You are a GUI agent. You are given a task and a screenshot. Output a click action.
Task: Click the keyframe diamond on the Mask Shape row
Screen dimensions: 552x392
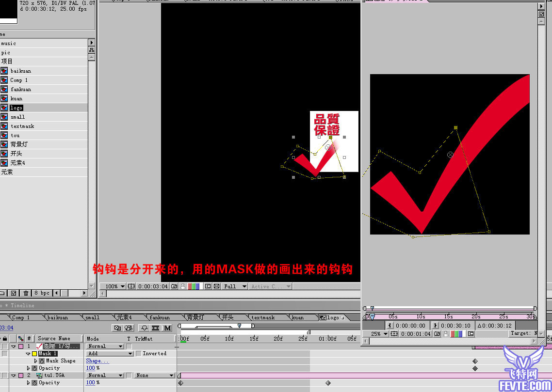pyautogui.click(x=475, y=361)
